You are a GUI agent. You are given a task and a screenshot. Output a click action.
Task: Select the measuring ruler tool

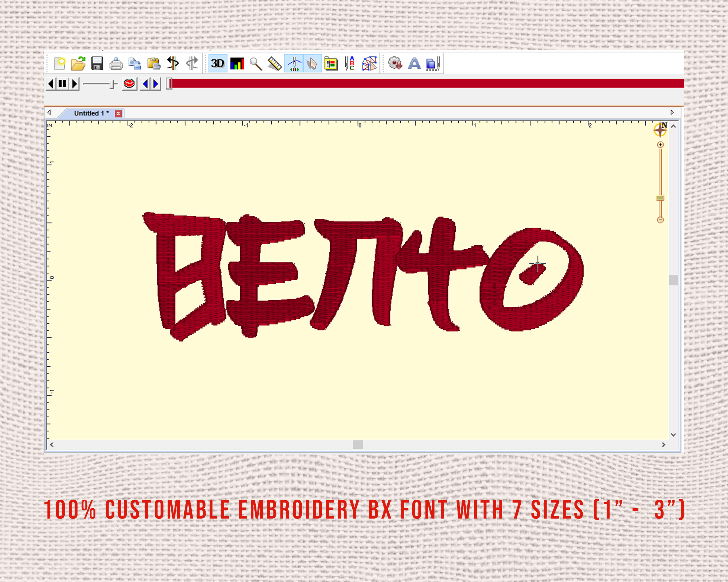(x=274, y=64)
